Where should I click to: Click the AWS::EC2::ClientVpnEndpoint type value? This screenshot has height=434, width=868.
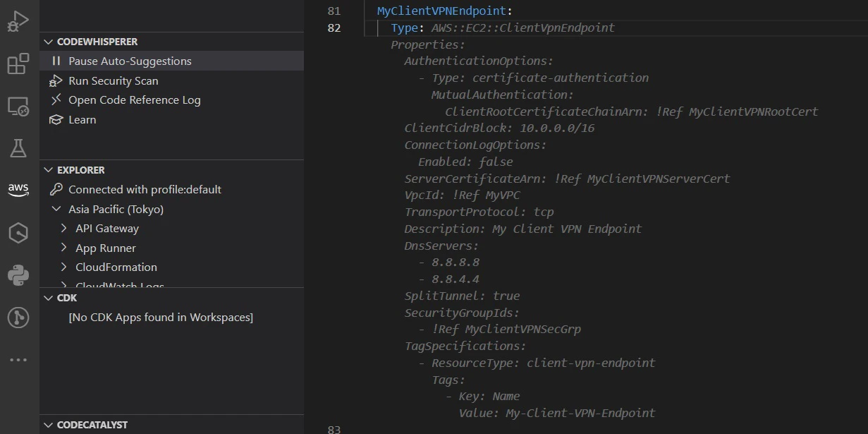523,28
